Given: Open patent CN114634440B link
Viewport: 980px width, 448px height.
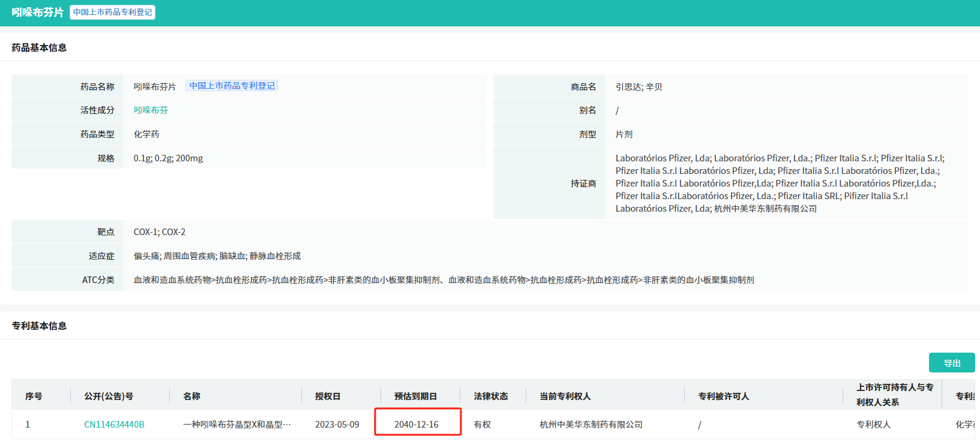Looking at the screenshot, I should click(114, 425).
